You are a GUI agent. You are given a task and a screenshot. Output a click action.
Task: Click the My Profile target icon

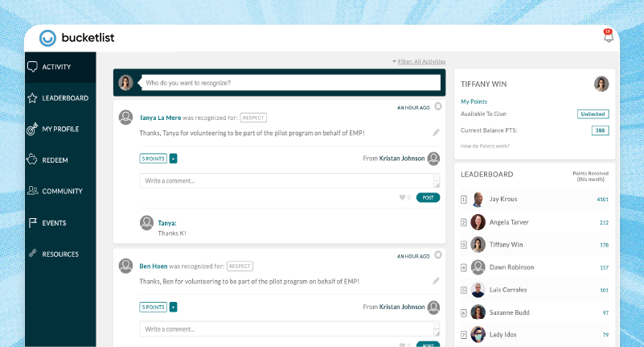32,129
